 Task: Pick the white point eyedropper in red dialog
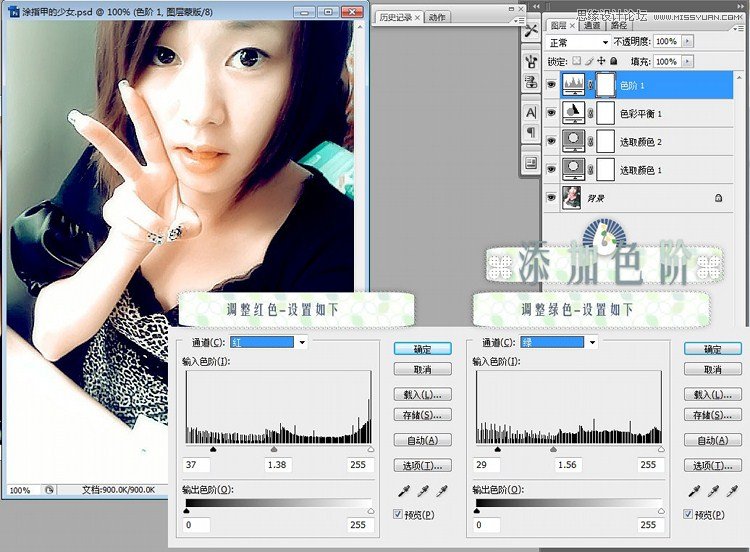tap(441, 491)
